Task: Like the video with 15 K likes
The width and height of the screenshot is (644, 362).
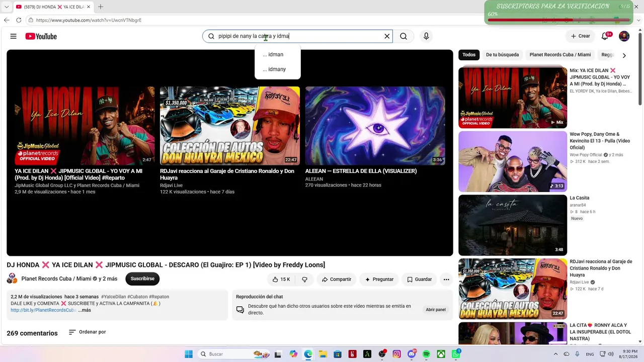Action: [281, 280]
